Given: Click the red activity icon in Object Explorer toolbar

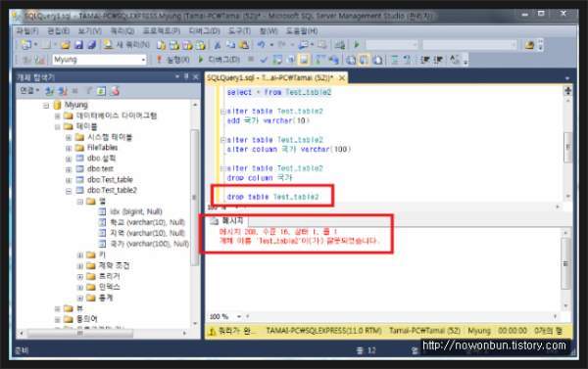Looking at the screenshot, I should pyautogui.click(x=116, y=91).
